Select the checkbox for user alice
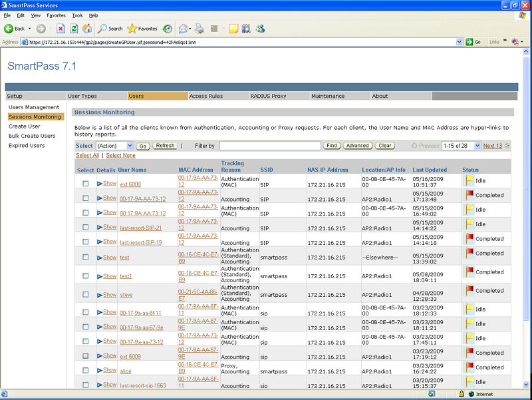This screenshot has width=532, height=400. (x=85, y=371)
